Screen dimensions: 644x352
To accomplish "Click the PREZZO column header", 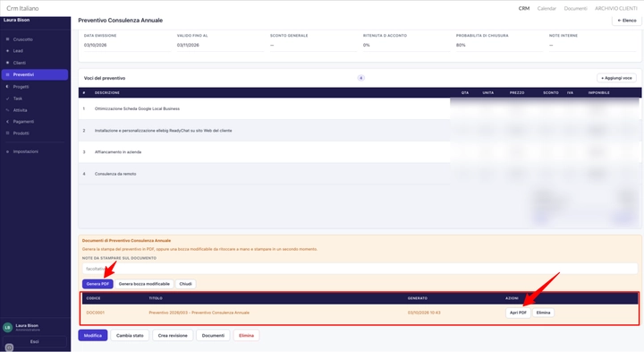I will 517,93.
